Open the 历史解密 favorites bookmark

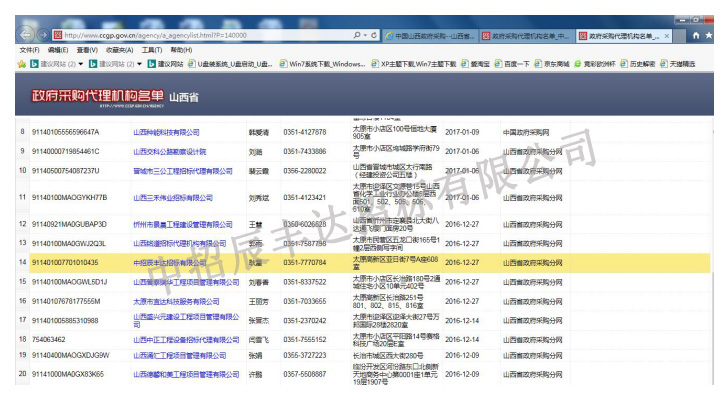[637, 64]
